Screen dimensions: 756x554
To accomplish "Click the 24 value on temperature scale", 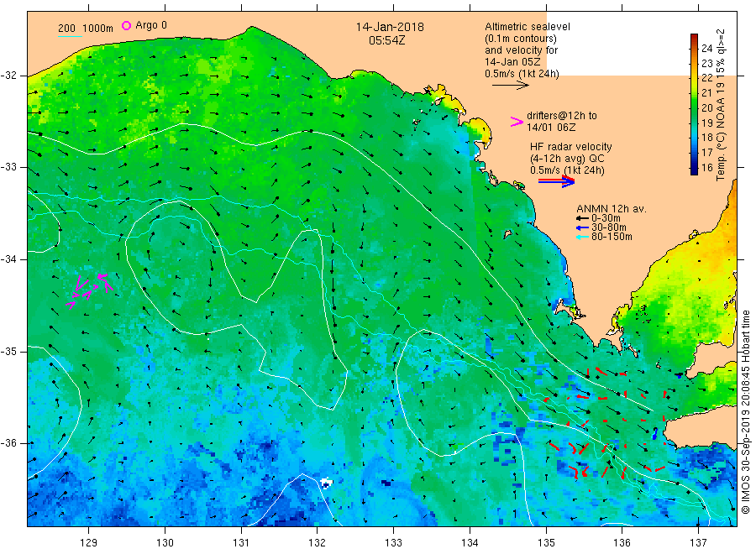I will [706, 48].
